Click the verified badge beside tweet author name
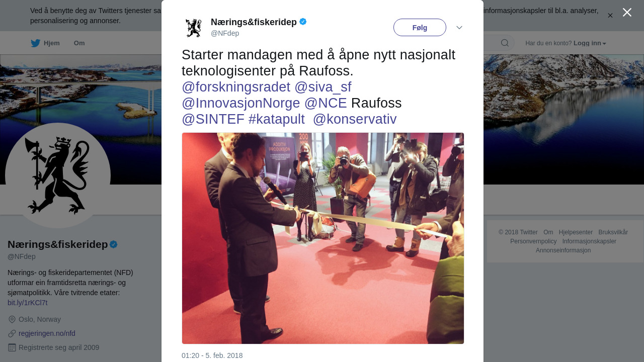Screen dimensions: 644x362 (303, 22)
